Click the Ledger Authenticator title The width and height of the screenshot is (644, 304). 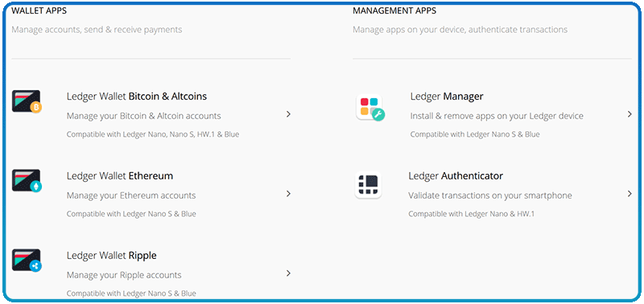coord(456,176)
